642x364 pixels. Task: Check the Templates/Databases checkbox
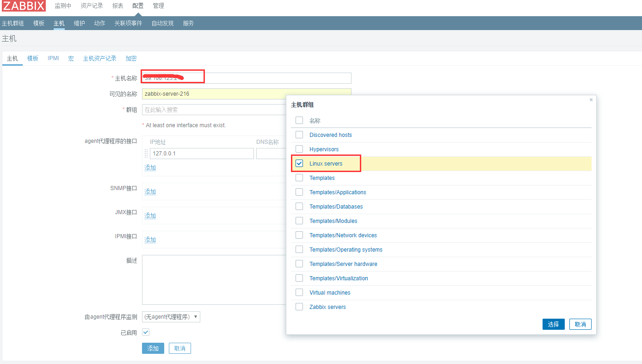point(299,206)
